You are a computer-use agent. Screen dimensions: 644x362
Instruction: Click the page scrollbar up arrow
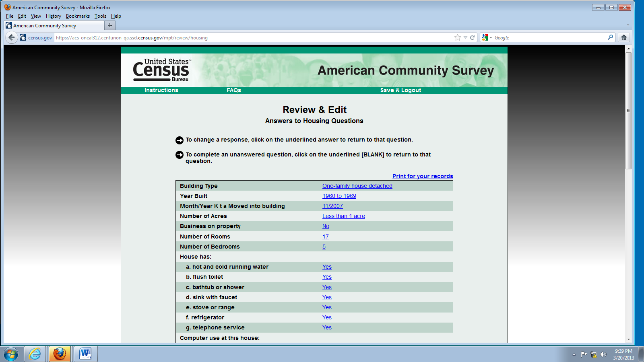click(x=629, y=49)
